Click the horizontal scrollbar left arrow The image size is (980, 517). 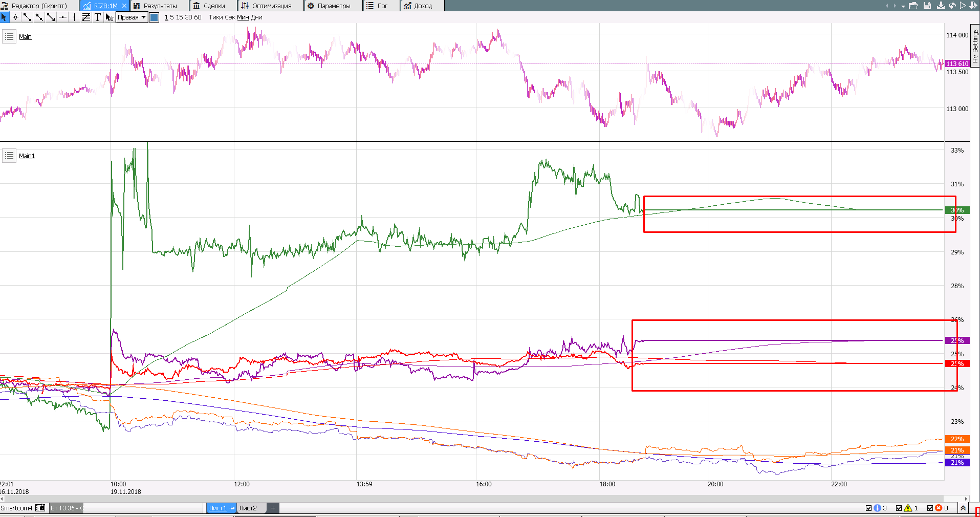(x=3, y=499)
